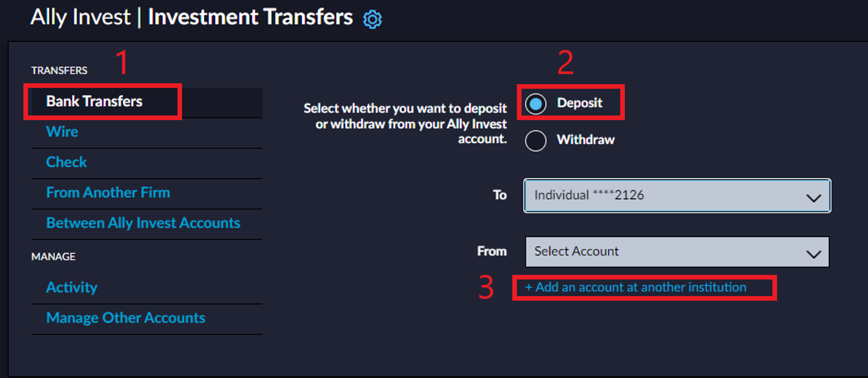
Task: Open Manage Other Accounts
Action: [126, 318]
